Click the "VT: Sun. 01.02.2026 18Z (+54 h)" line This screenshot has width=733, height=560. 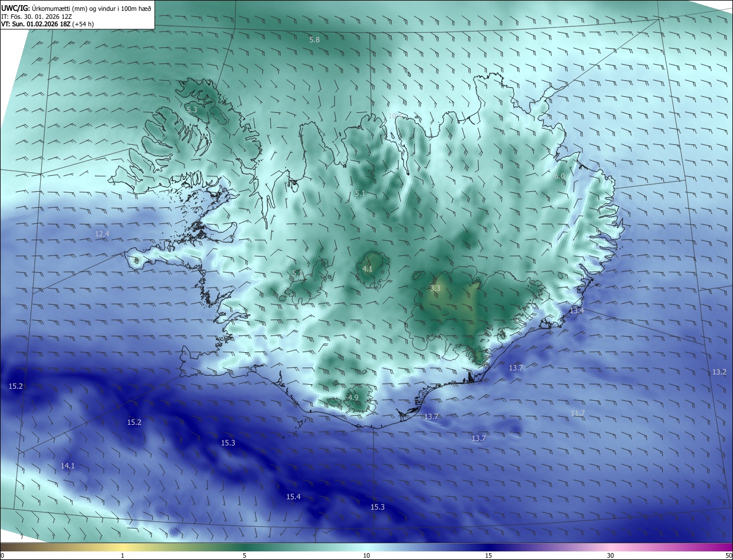[x=48, y=25]
